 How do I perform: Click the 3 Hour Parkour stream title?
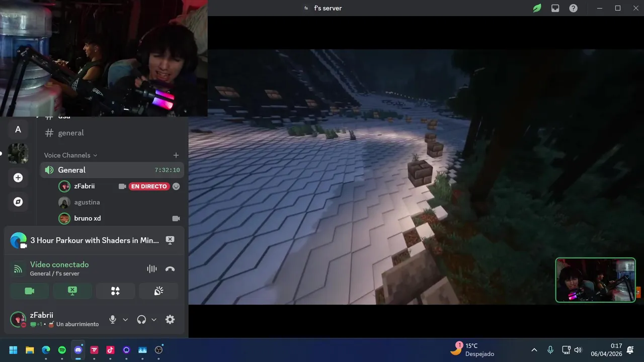point(95,240)
